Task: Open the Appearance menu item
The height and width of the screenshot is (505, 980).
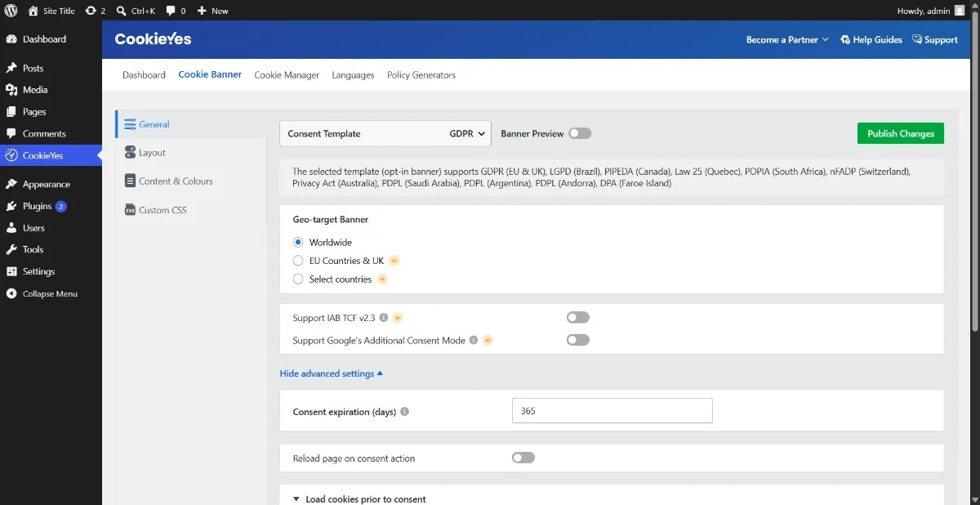Action: (51, 185)
